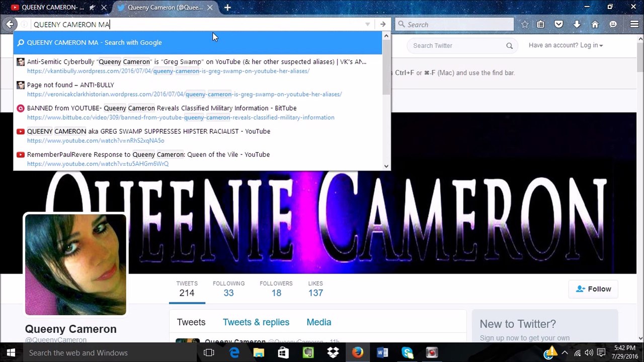The width and height of the screenshot is (644, 362).
Task: Open 'Page not found – ANTI-BULLY' suggestion
Action: [x=198, y=89]
